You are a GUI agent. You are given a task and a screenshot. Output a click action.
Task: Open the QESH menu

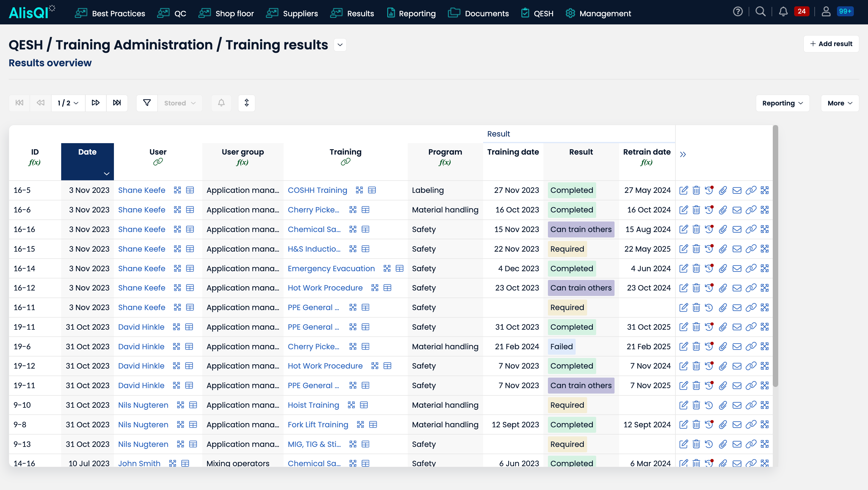point(537,14)
